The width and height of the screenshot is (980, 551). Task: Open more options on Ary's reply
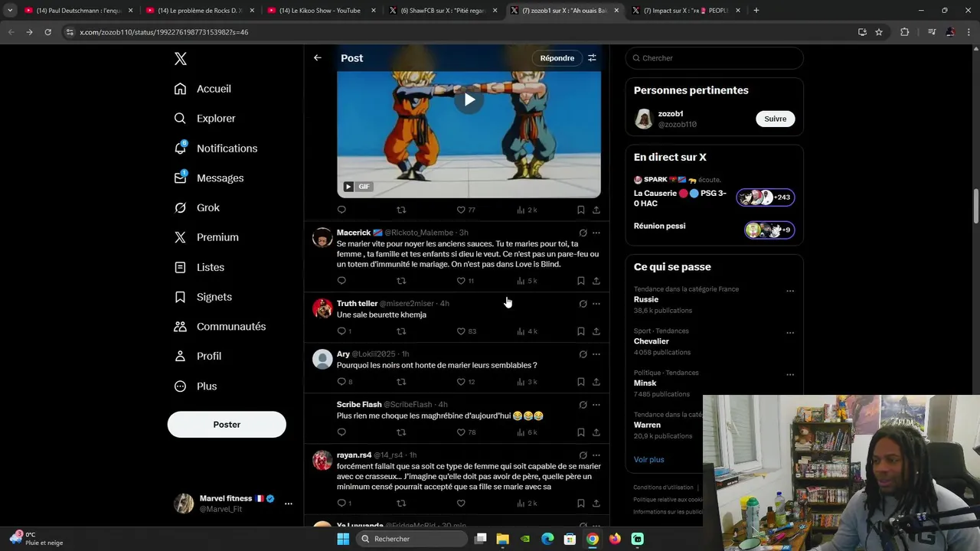point(596,354)
